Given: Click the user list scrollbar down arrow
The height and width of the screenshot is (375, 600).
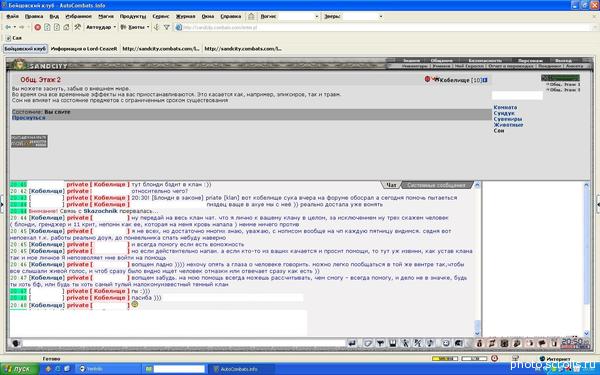Looking at the screenshot, I should [x=587, y=333].
